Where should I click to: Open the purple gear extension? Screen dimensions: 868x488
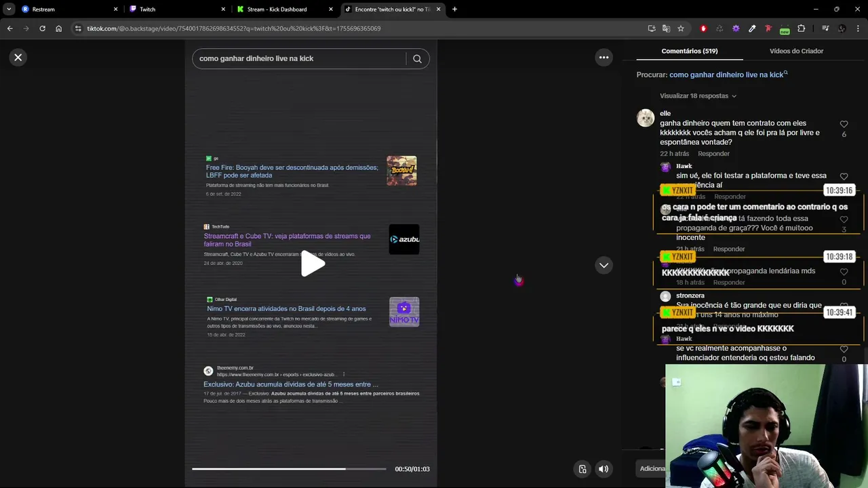736,28
